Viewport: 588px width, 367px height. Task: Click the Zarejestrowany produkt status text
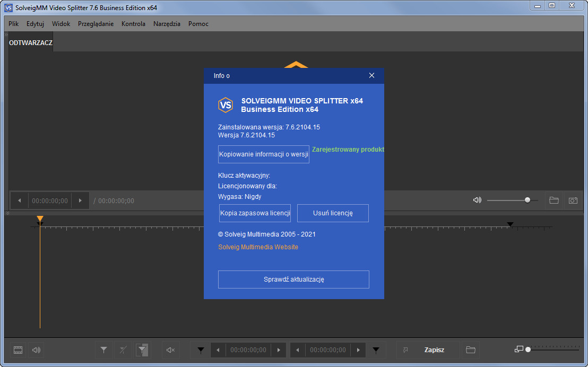pos(348,149)
